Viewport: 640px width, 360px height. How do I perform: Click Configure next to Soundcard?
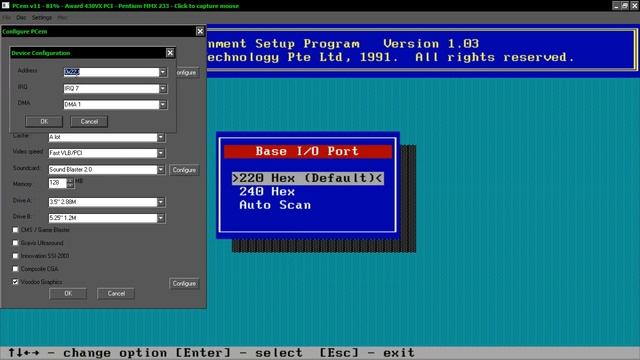[184, 170]
